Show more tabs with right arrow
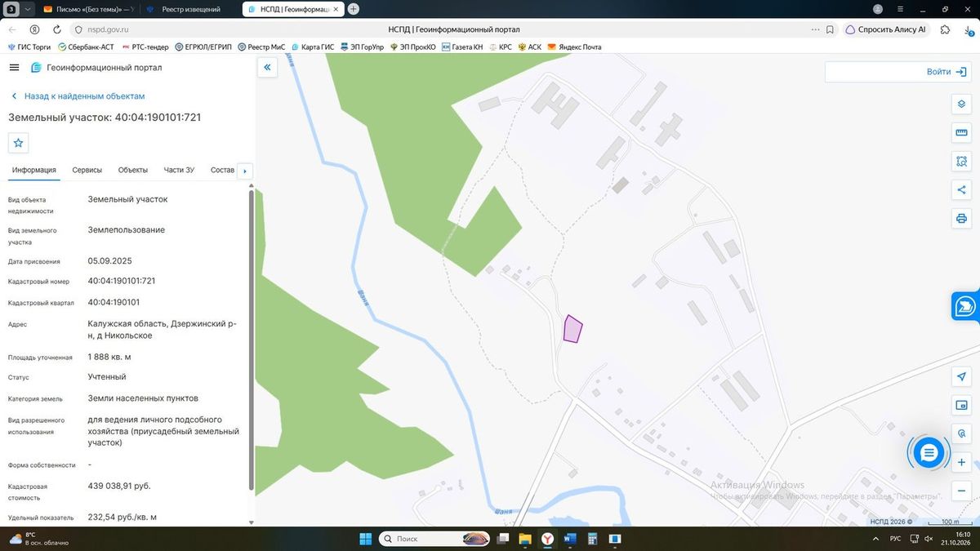 pos(245,171)
